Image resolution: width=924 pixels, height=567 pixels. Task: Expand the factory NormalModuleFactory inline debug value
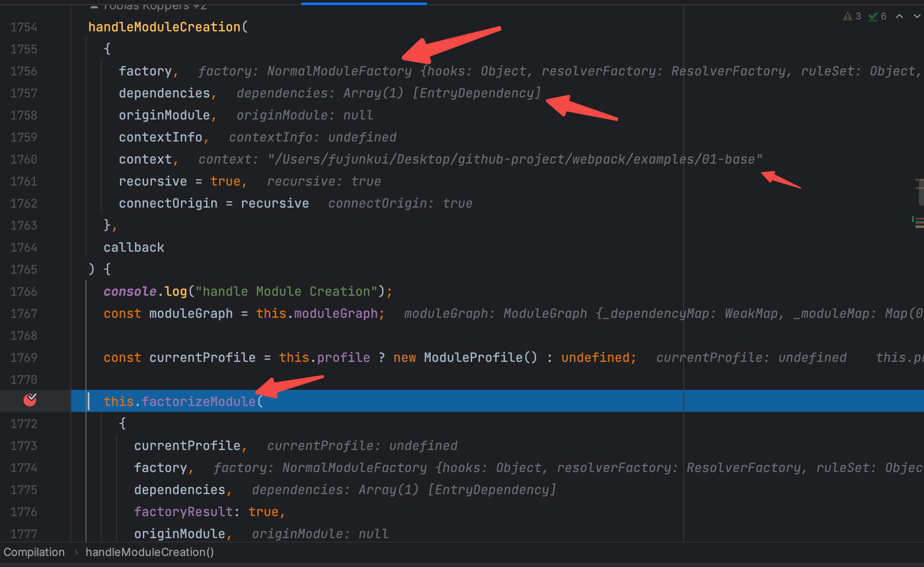pos(339,71)
